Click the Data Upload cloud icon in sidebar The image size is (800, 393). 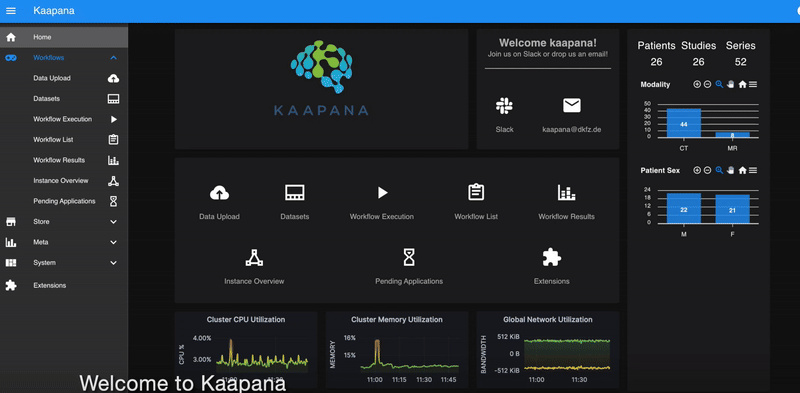(113, 78)
